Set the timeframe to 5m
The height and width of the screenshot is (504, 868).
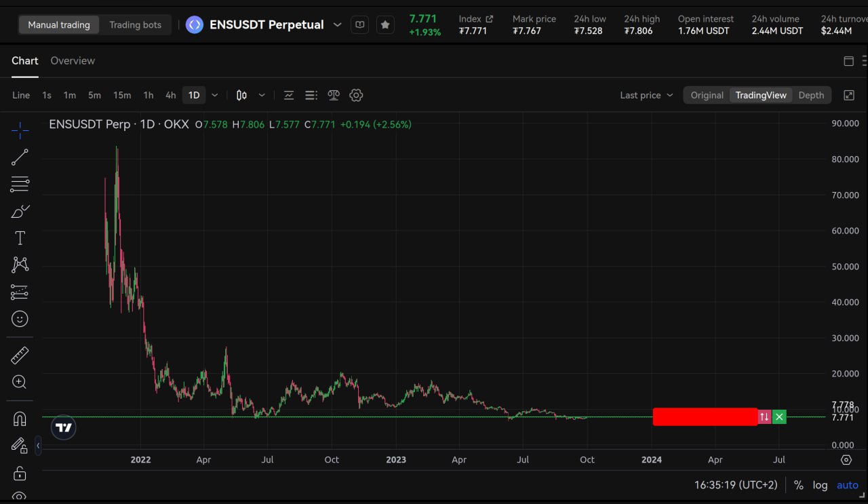94,95
